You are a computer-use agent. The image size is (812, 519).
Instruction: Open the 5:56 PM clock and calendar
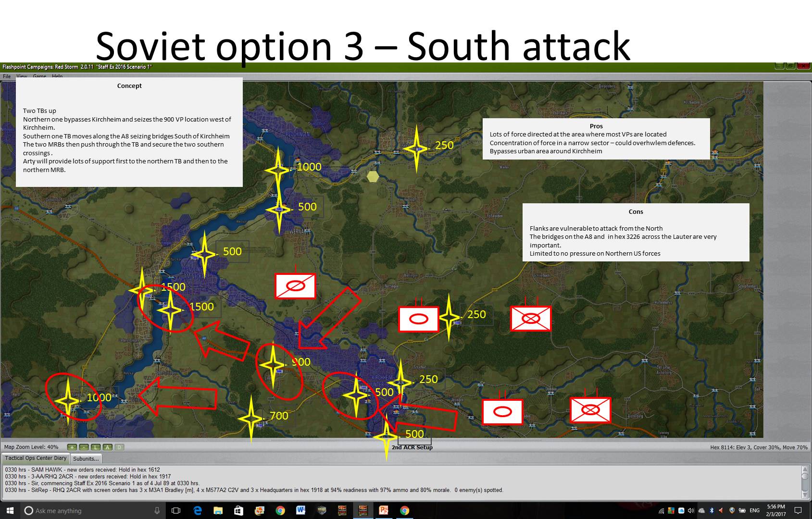pyautogui.click(x=776, y=510)
